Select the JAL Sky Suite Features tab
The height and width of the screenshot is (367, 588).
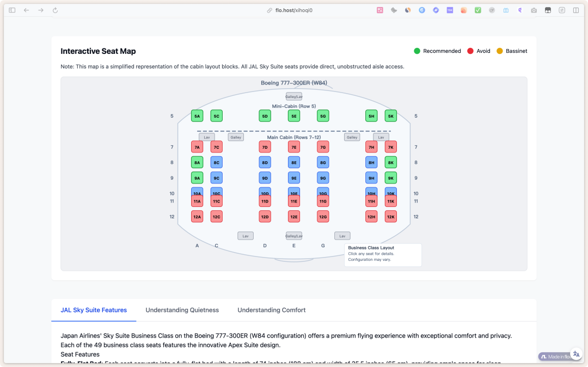tap(94, 310)
